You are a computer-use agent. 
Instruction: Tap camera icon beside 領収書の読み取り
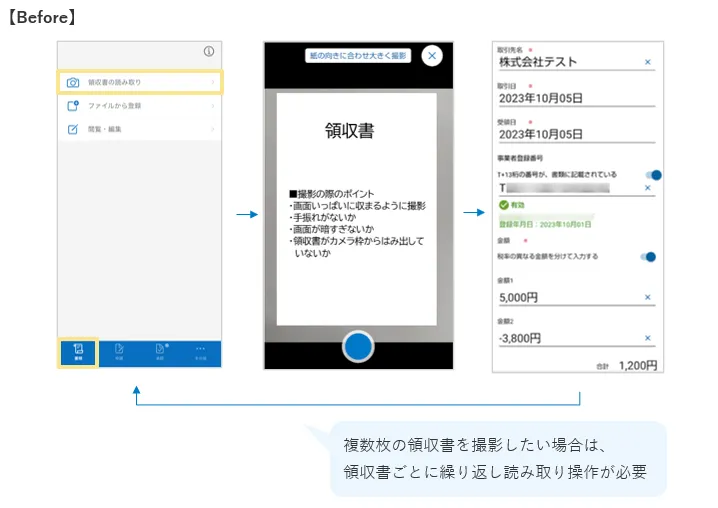(x=72, y=81)
